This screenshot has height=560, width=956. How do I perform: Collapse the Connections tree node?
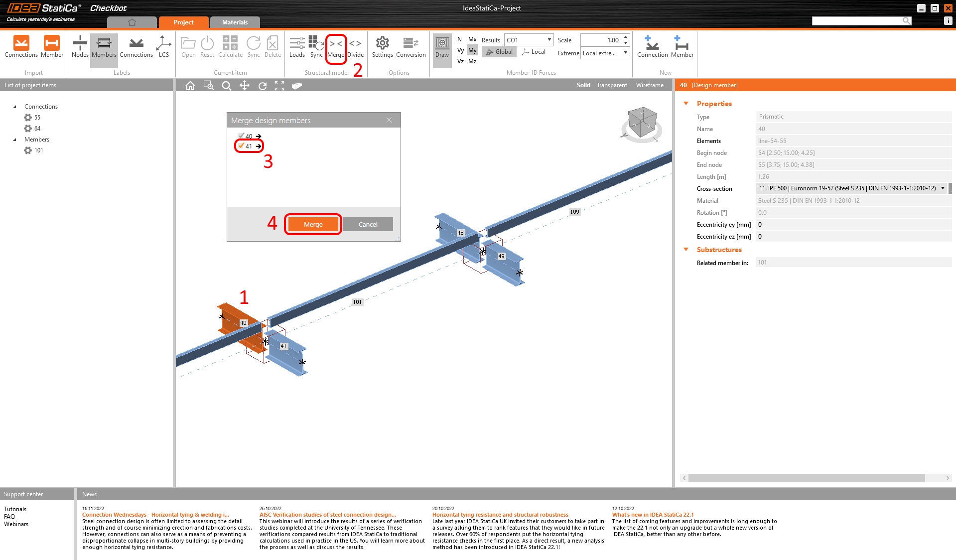click(x=14, y=107)
